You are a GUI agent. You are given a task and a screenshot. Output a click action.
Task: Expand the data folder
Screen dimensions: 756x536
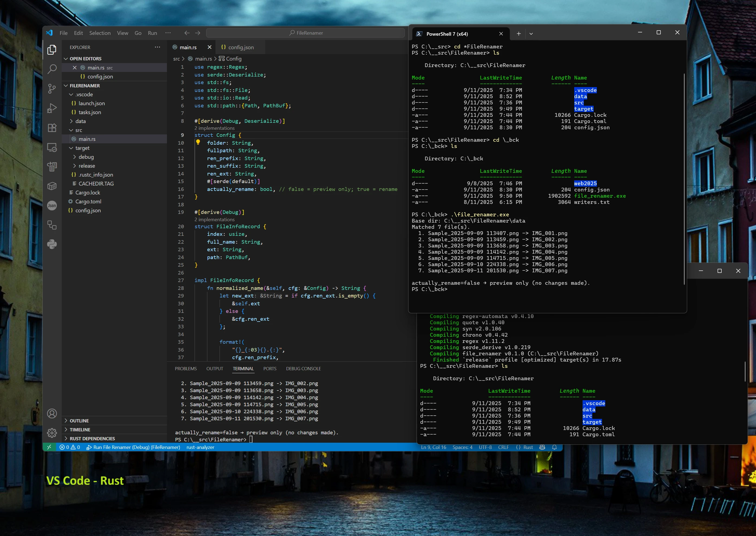tap(80, 121)
